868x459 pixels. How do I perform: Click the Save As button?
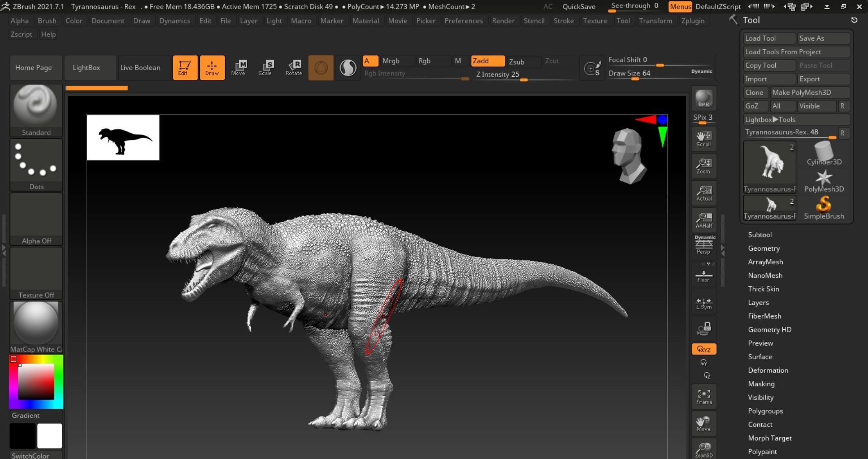(x=823, y=38)
